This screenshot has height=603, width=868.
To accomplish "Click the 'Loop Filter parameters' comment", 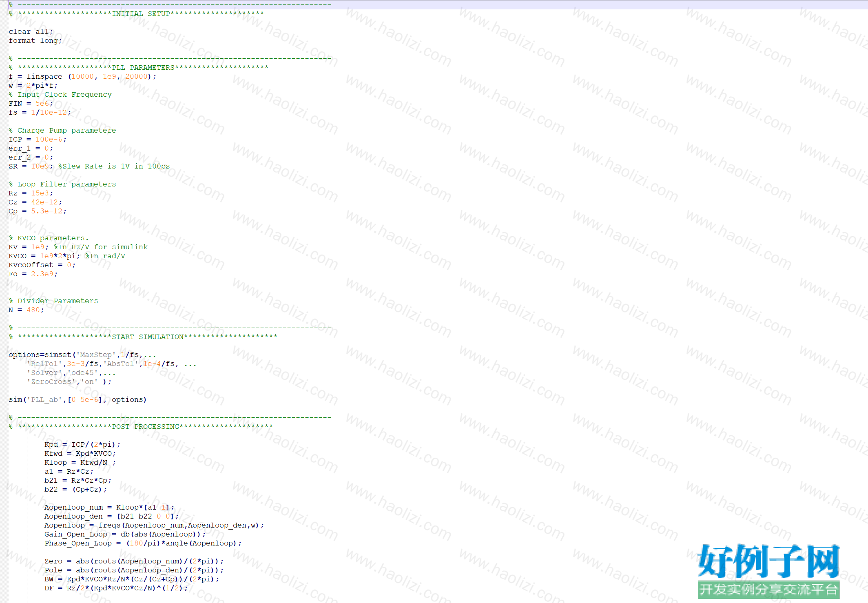I will pyautogui.click(x=62, y=184).
